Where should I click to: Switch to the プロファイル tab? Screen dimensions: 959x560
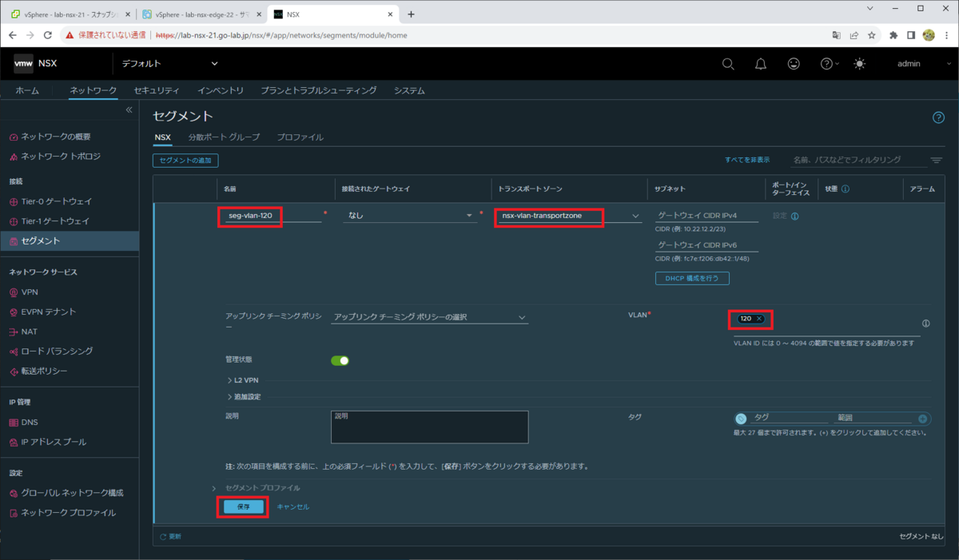[x=300, y=137]
